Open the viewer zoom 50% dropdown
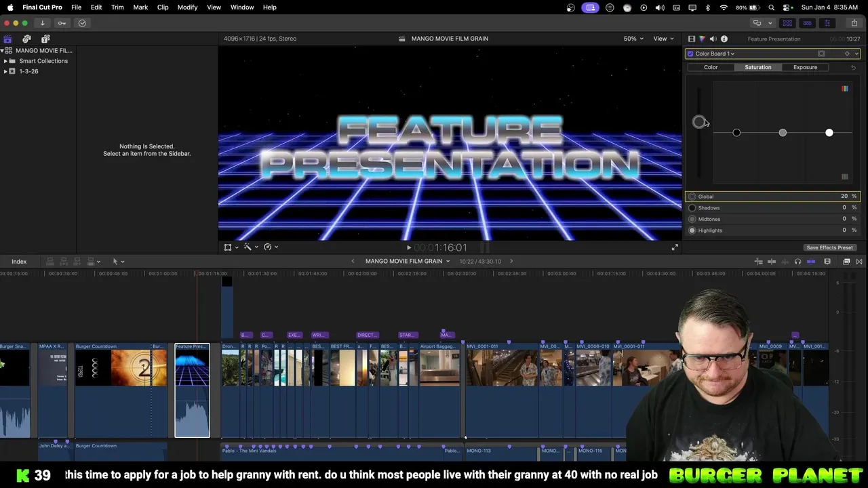Image resolution: width=868 pixels, height=488 pixels. (634, 39)
